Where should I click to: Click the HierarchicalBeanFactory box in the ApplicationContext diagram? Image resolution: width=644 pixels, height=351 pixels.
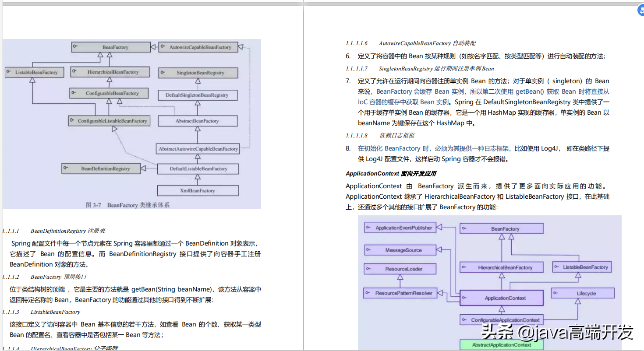(502, 267)
